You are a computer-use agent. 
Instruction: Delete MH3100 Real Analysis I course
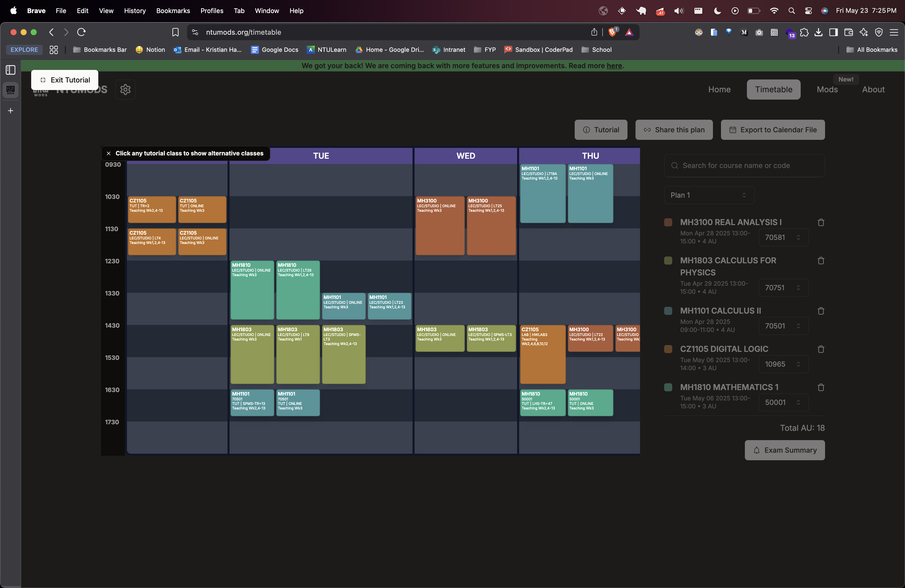click(821, 223)
